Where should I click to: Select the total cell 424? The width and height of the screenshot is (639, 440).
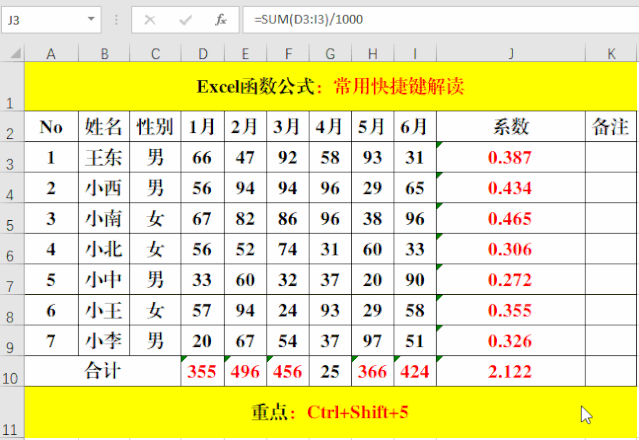415,371
